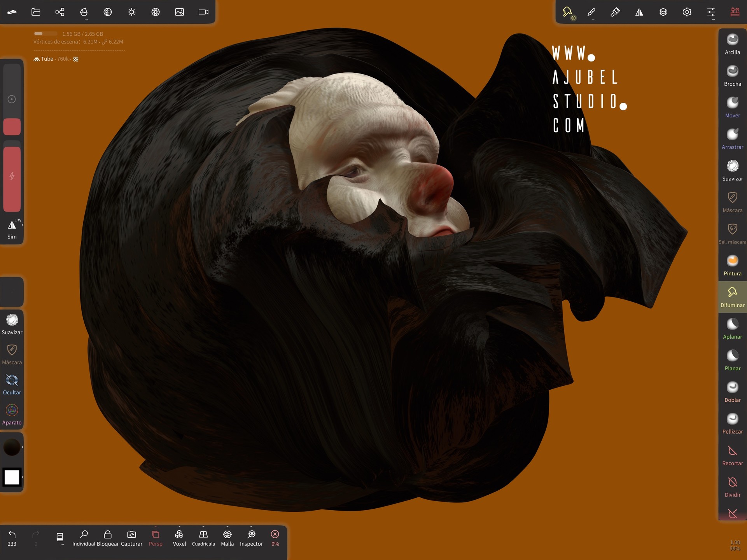Toggle Bloquear lock camera
Viewport: 747px width, 560px height.
108,538
